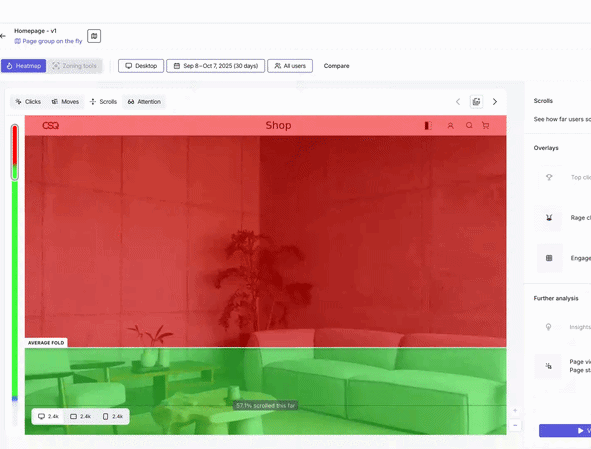
Task: Go back with the left arrow beside Homepage - v1
Action: [x=3, y=36]
